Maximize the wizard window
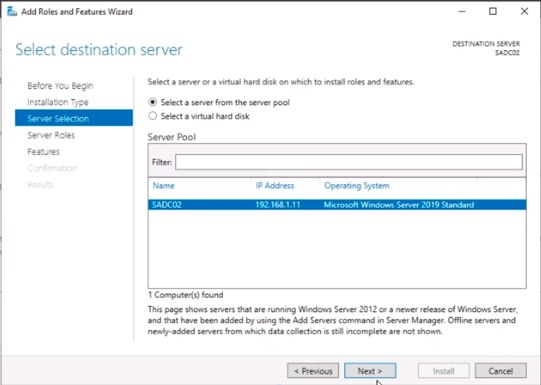 coord(493,11)
